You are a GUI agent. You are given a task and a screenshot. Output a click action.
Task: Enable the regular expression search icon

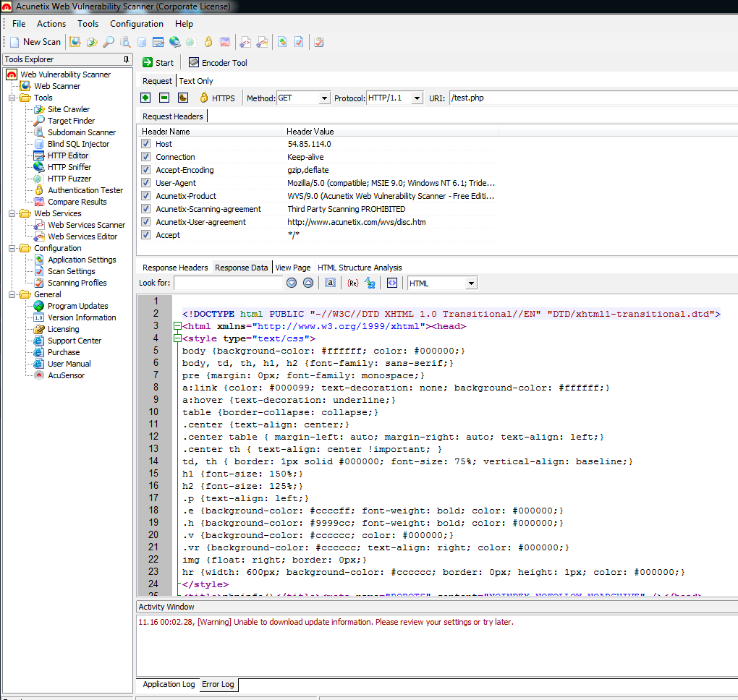tap(353, 283)
